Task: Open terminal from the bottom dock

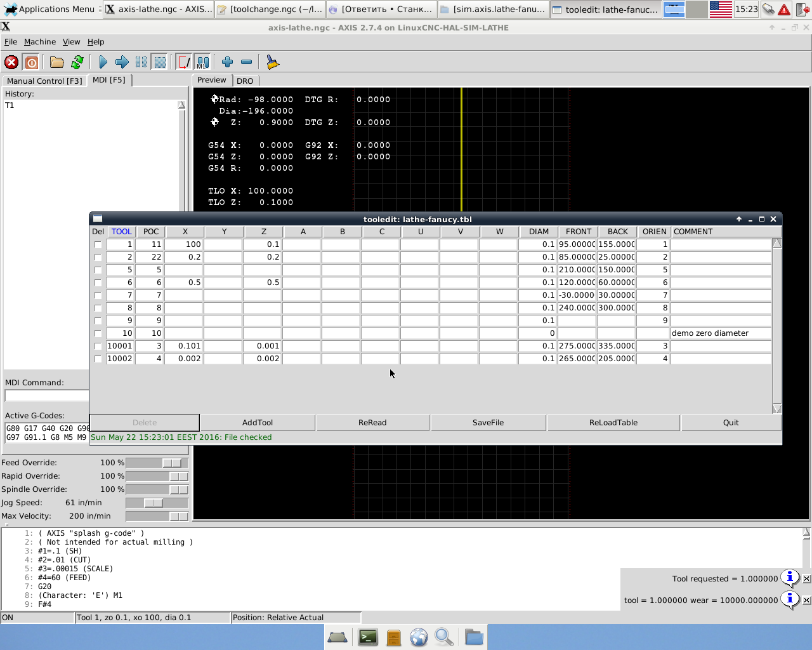Action: pos(368,637)
